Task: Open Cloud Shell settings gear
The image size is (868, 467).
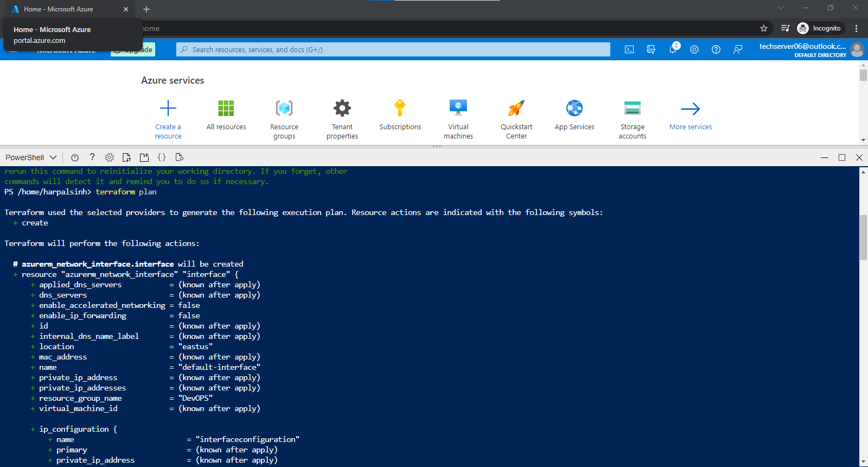Action: [110, 157]
